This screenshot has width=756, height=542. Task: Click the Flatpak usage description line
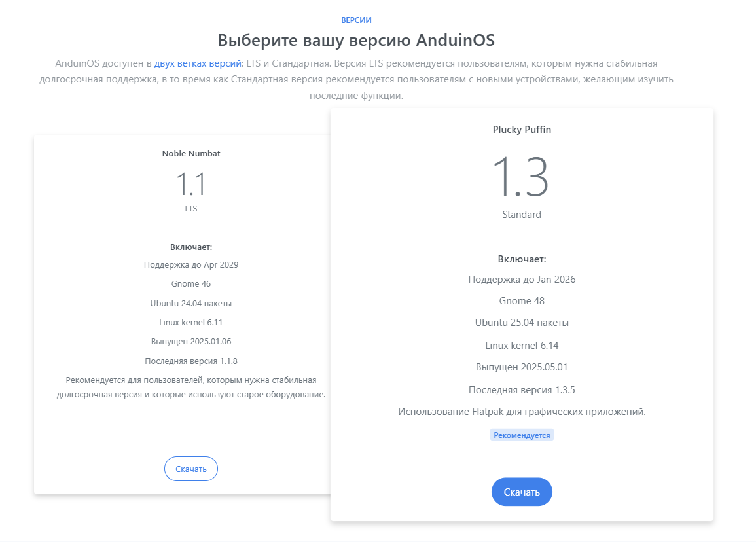[522, 412]
